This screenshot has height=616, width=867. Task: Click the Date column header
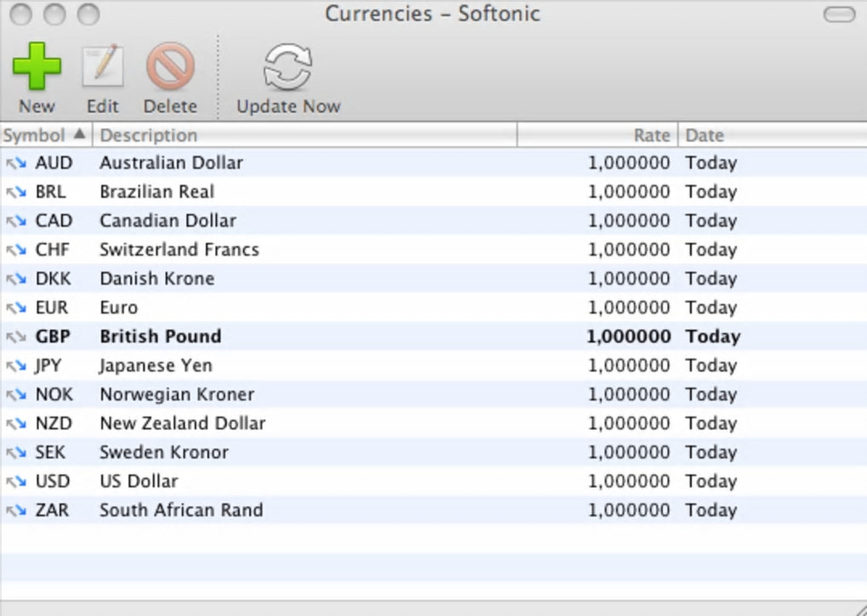click(769, 135)
